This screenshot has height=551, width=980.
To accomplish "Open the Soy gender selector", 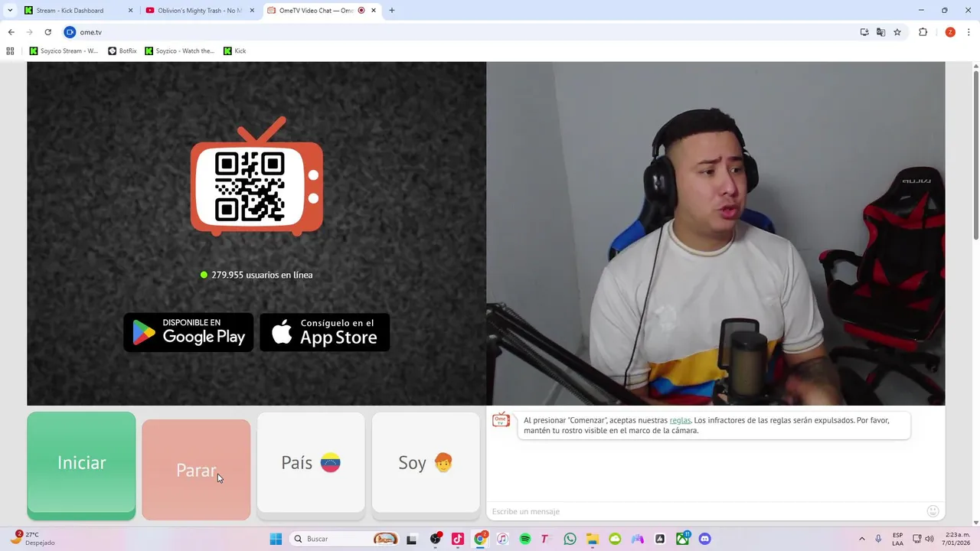I will (x=426, y=463).
